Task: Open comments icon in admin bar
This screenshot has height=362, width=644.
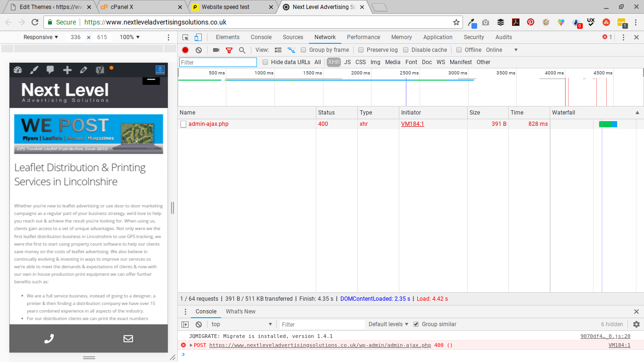Action: (x=50, y=70)
